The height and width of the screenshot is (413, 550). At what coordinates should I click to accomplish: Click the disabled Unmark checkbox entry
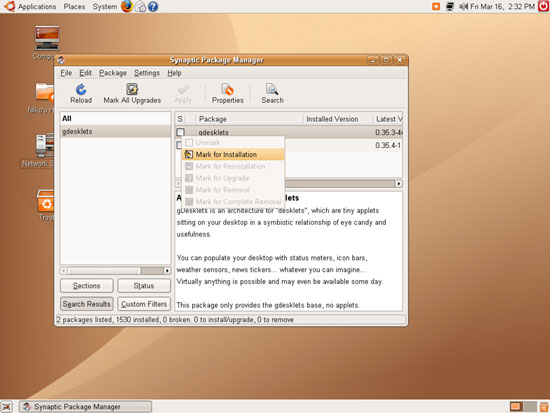[189, 142]
